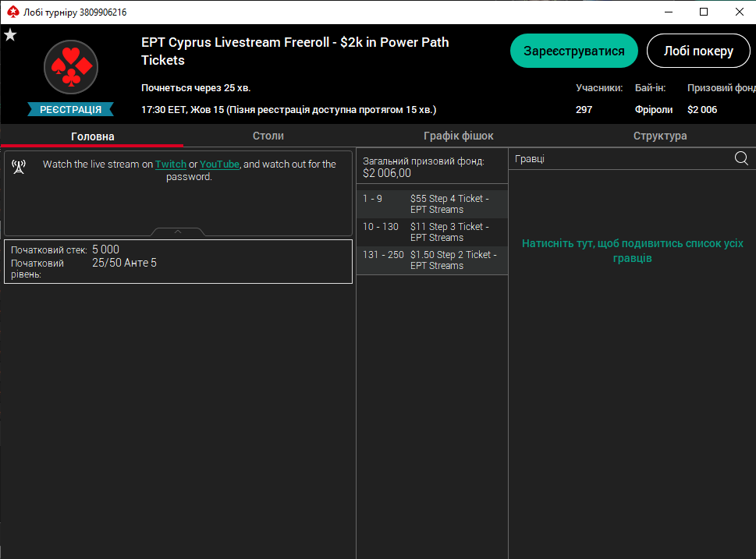This screenshot has width=756, height=559.
Task: Click the buy-in value Фріроли
Action: [654, 109]
